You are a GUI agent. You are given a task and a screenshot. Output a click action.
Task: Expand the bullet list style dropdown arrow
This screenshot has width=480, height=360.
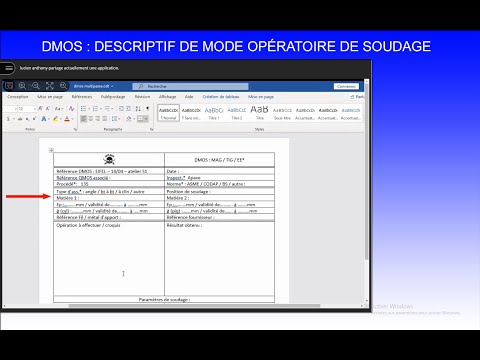(89, 109)
